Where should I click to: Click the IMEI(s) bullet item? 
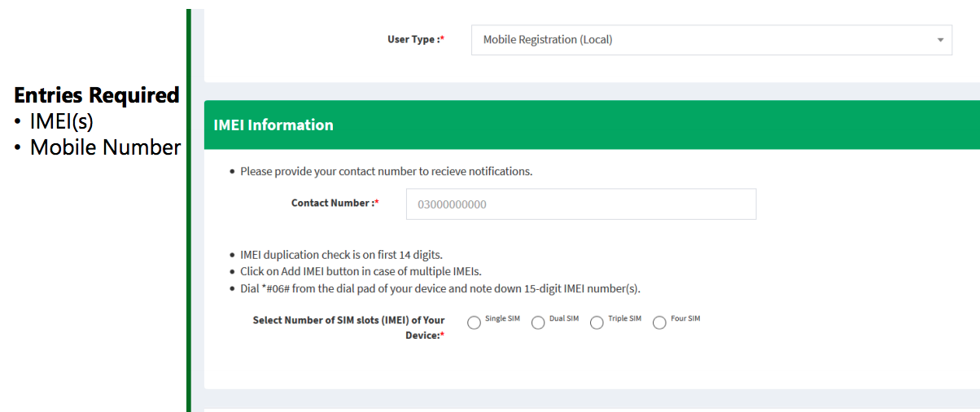pos(62,121)
